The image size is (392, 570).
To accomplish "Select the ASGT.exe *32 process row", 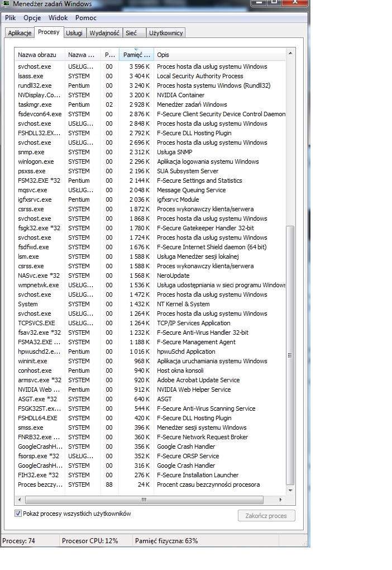I will point(150,399).
